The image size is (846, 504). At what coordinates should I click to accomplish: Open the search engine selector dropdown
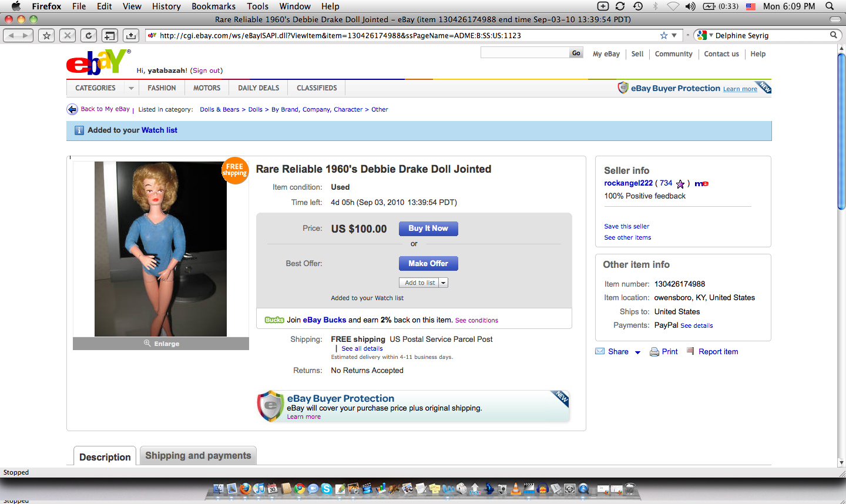pyautogui.click(x=704, y=35)
